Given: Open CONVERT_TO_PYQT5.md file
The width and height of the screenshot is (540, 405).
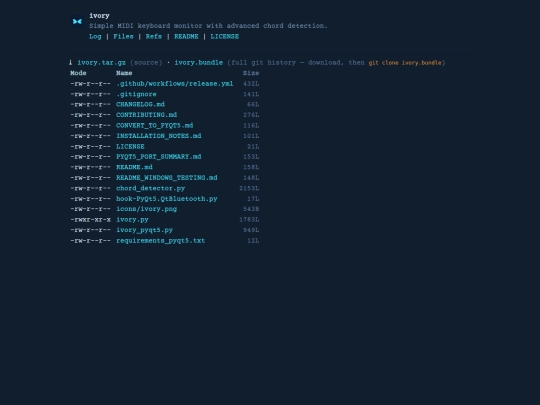Looking at the screenshot, I should point(155,125).
